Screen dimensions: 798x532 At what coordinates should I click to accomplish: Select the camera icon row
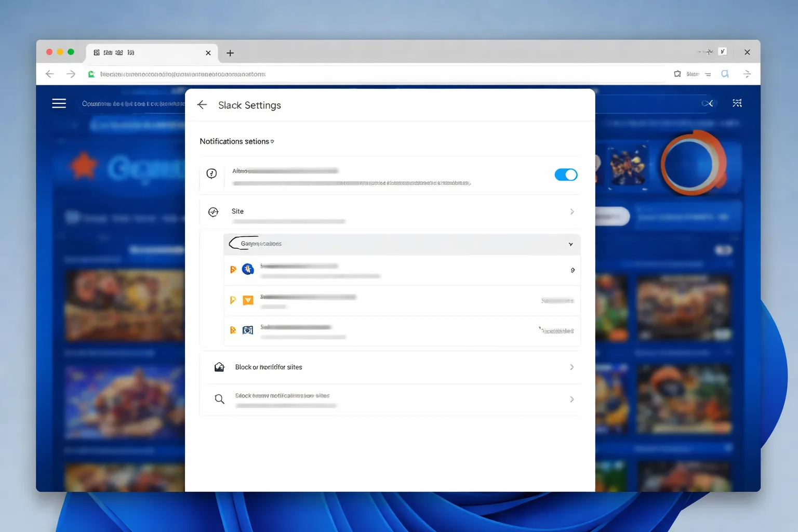click(402, 331)
